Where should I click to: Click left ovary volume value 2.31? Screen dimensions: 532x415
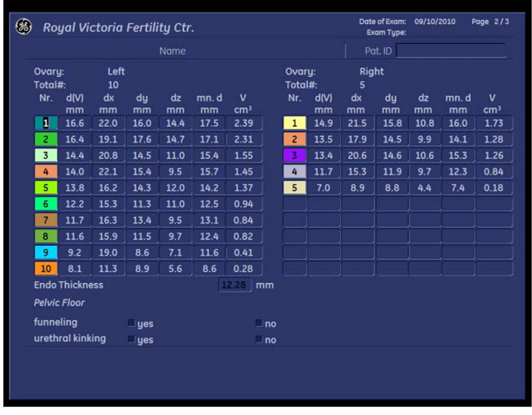244,139
